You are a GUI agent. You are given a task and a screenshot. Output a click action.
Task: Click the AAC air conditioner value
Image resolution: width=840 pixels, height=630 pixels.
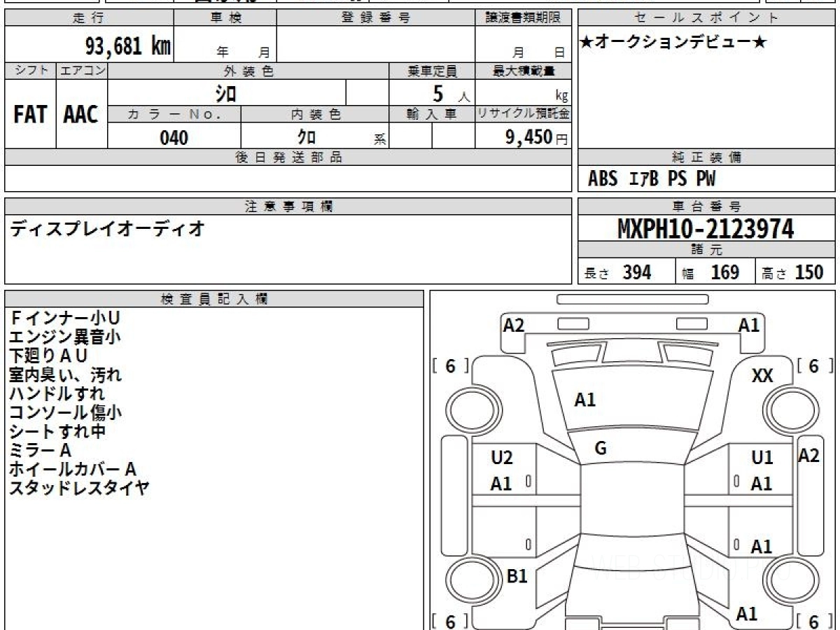tap(81, 115)
